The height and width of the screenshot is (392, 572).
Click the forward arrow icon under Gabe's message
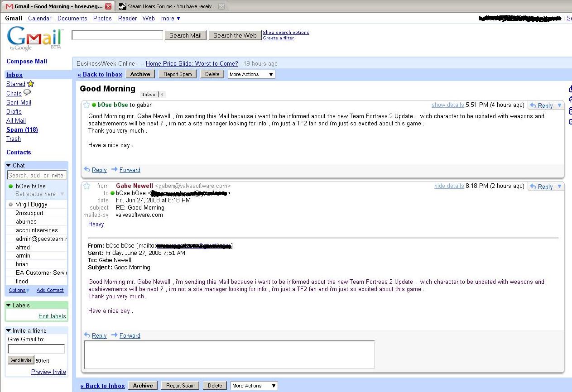click(115, 335)
